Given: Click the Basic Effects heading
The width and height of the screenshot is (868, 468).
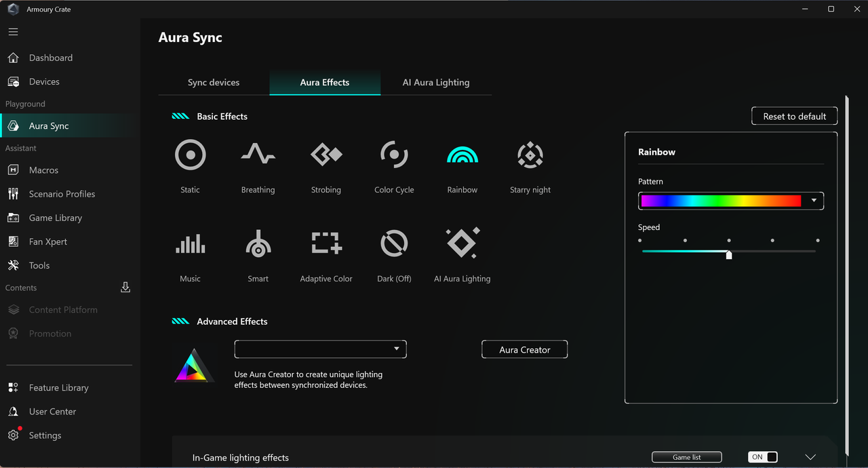Looking at the screenshot, I should pos(222,116).
